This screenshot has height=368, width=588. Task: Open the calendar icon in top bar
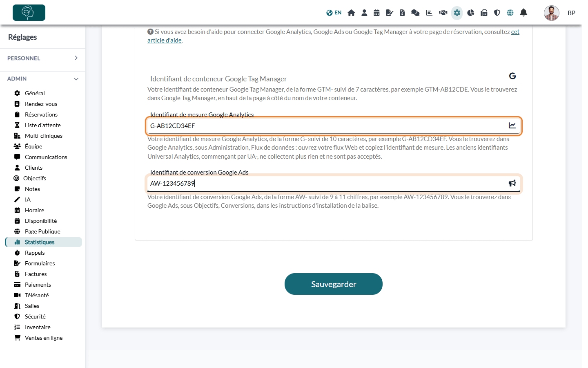[x=376, y=13]
